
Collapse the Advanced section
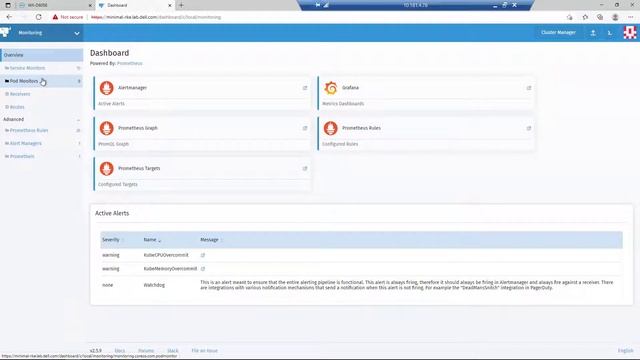78,120
